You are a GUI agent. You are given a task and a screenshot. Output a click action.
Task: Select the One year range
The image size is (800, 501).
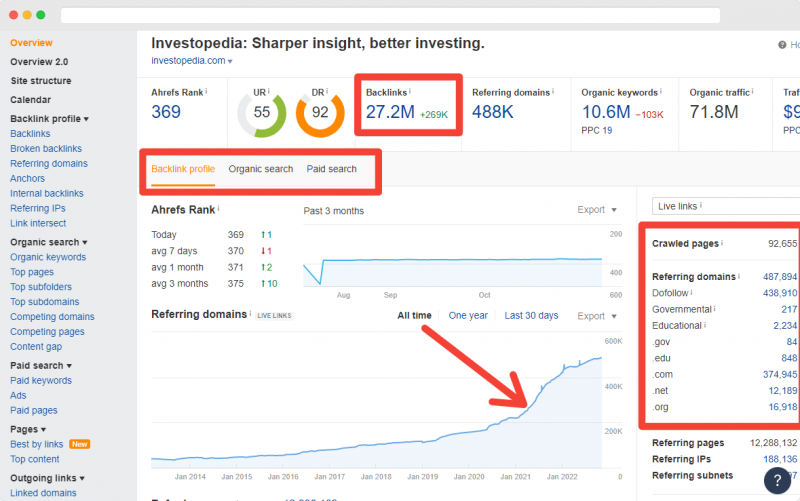(x=468, y=315)
